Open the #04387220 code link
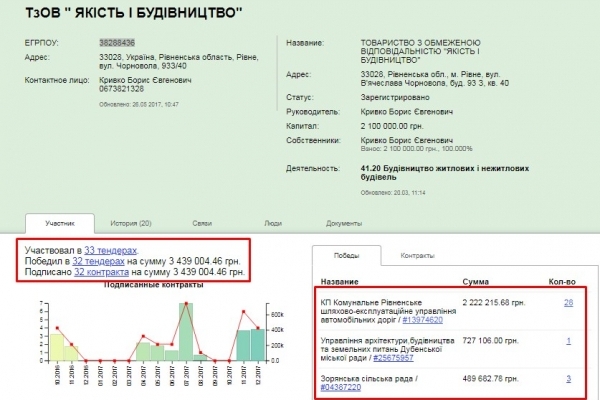The image size is (600, 400). tap(343, 386)
